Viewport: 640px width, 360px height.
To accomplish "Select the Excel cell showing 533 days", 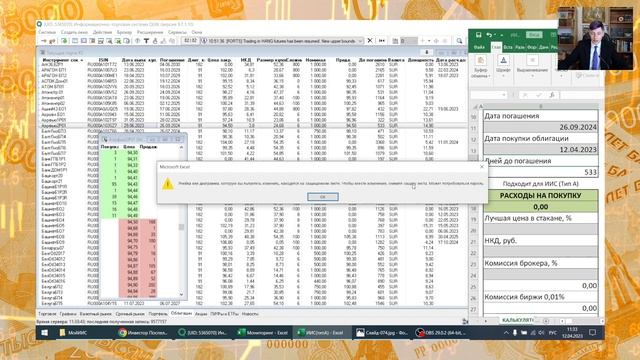I will point(541,172).
